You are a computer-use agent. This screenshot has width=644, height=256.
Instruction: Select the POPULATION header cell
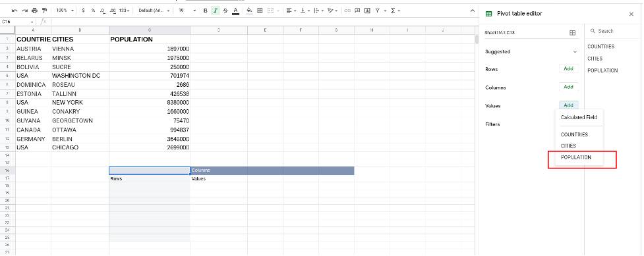[150, 39]
